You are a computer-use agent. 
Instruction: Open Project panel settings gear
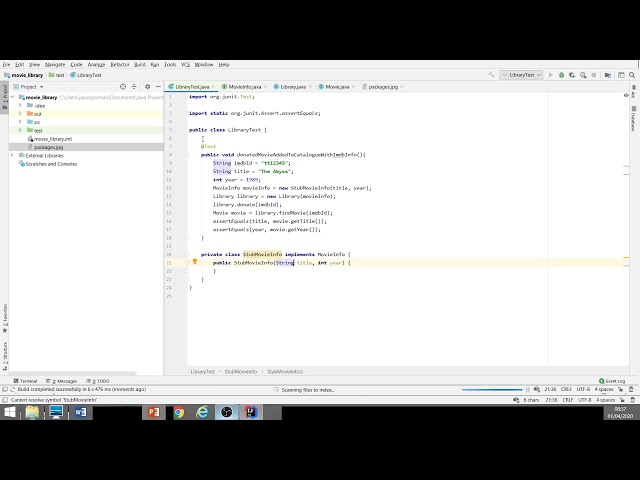(x=147, y=87)
